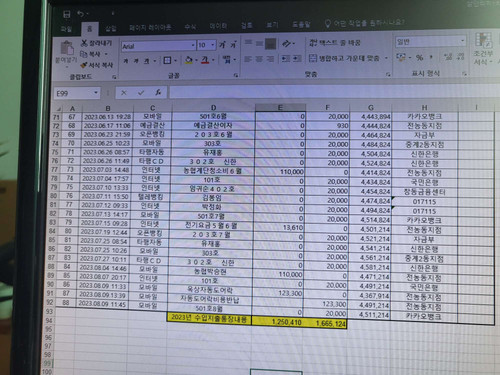Center text horizontally

pos(259,59)
